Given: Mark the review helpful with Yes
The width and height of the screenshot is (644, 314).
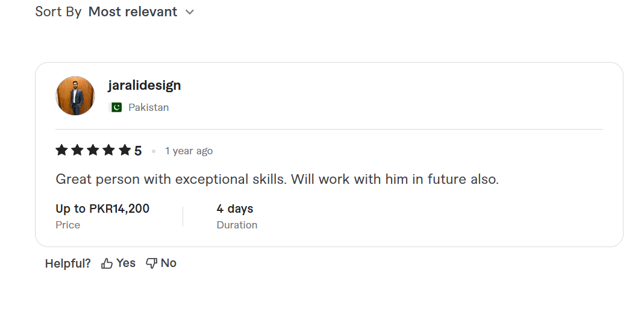Looking at the screenshot, I should tap(125, 263).
